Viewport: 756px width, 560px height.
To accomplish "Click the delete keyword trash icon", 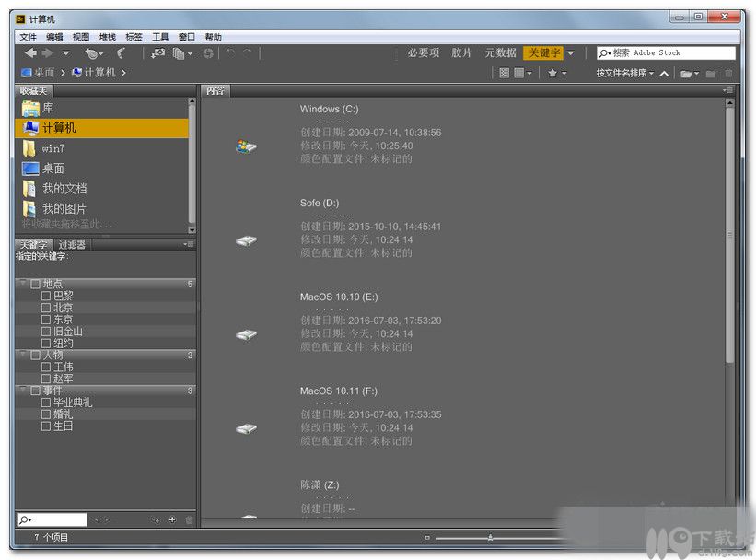I will (189, 520).
